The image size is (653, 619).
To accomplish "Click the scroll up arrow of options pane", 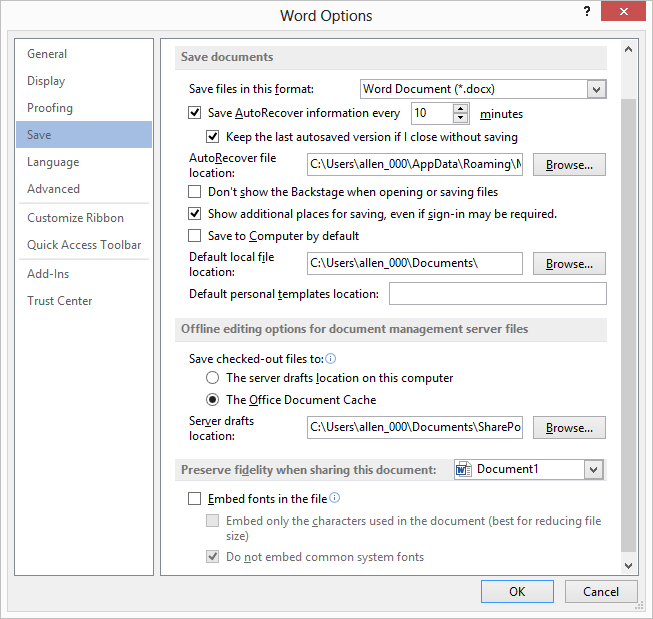I will coord(628,50).
